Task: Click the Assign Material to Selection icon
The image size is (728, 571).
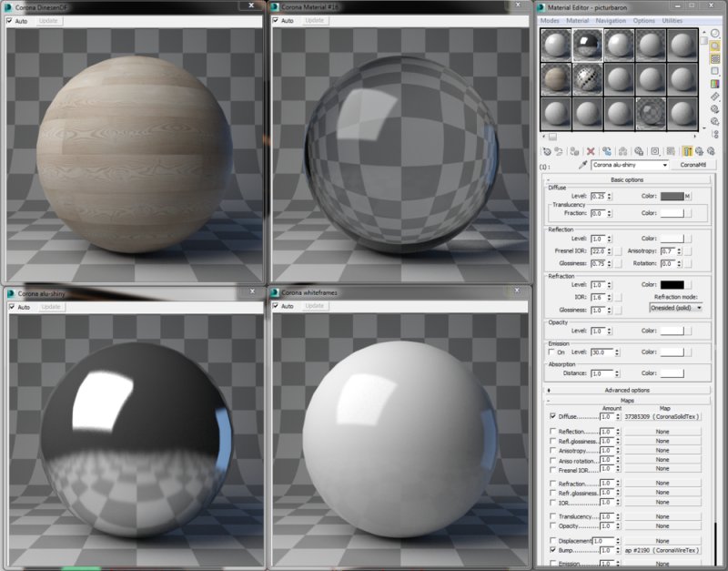Action: click(573, 150)
